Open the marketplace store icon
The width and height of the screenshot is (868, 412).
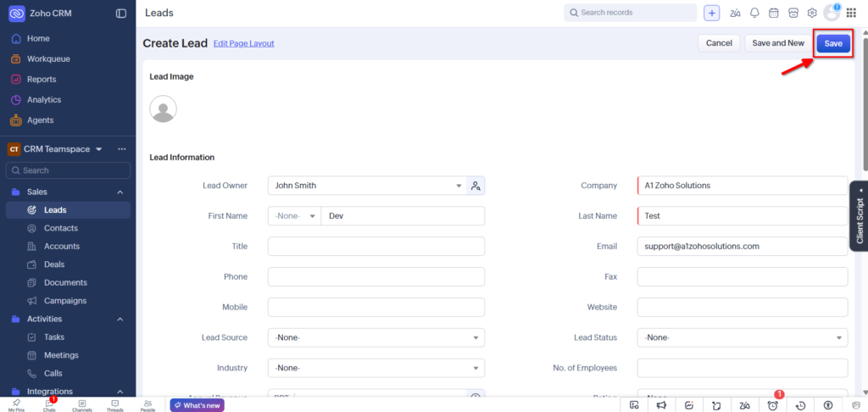[793, 13]
